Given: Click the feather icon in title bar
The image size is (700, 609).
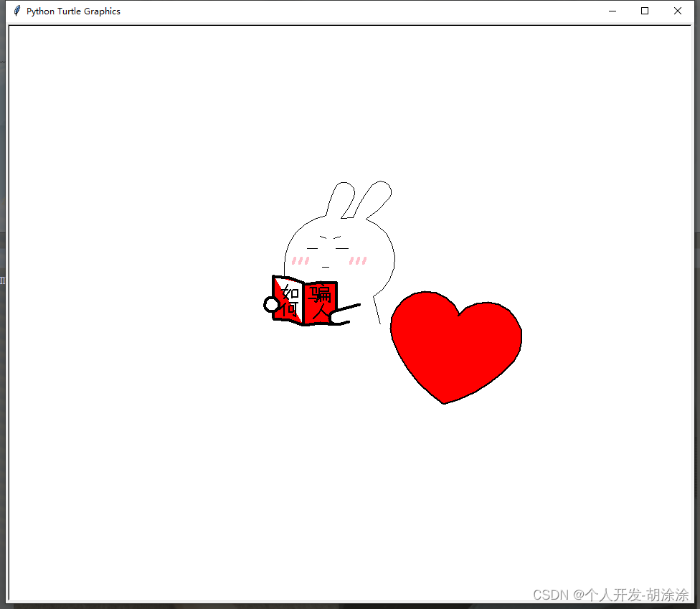Looking at the screenshot, I should click(17, 11).
